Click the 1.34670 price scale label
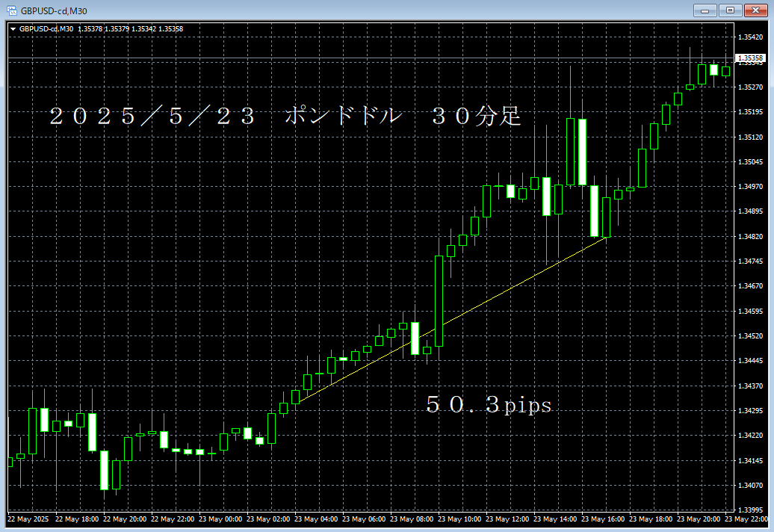This screenshot has width=774, height=532. click(749, 286)
